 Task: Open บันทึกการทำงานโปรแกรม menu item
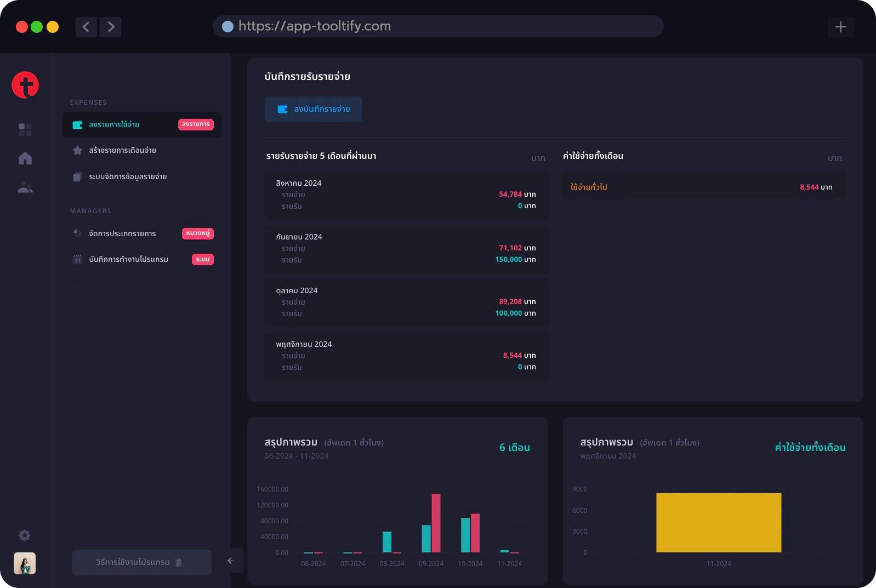142,259
